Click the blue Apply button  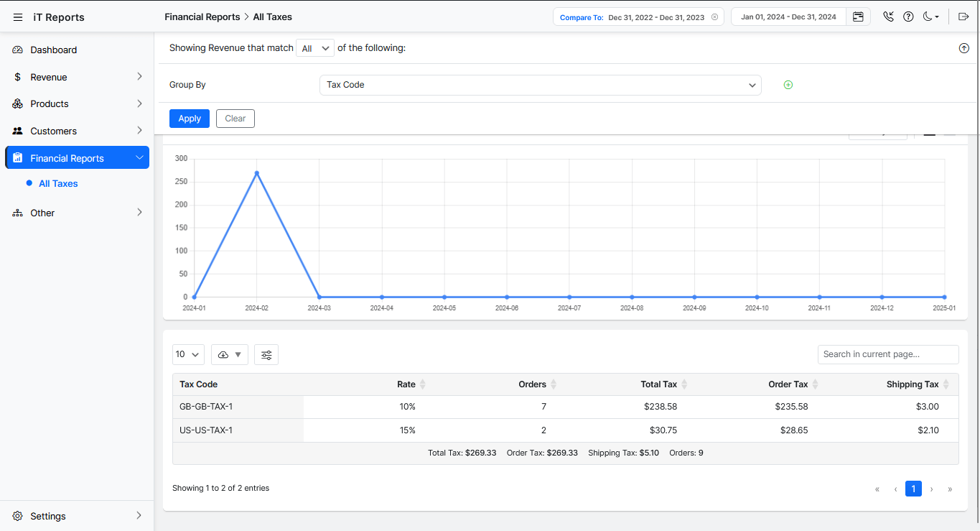[x=190, y=119]
